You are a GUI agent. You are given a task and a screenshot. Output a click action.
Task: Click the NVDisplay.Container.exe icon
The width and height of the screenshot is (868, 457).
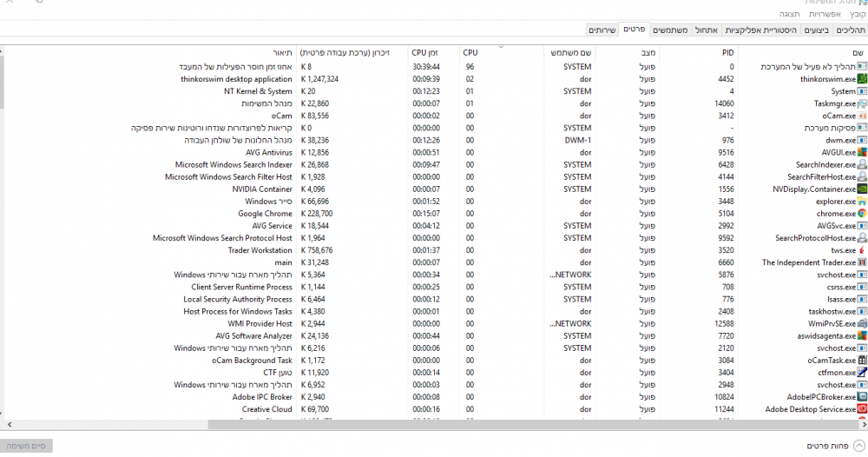(862, 189)
